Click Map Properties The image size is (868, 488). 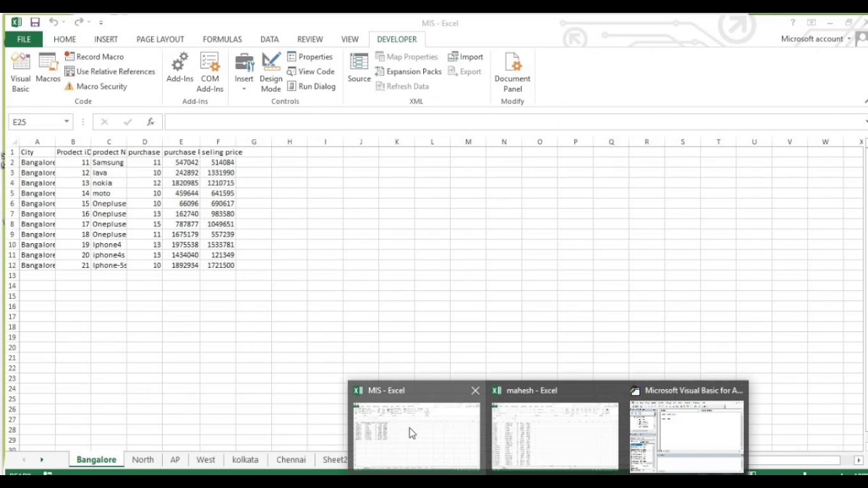coord(407,57)
